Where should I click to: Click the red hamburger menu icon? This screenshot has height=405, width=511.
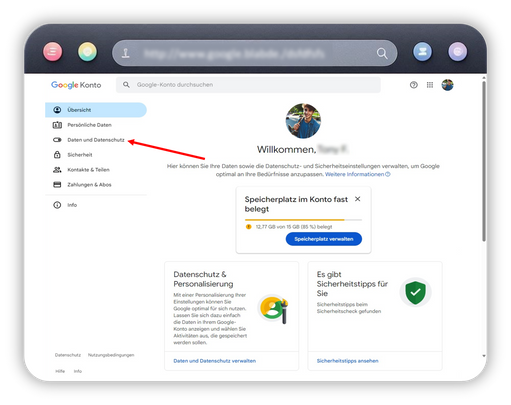[x=53, y=52]
